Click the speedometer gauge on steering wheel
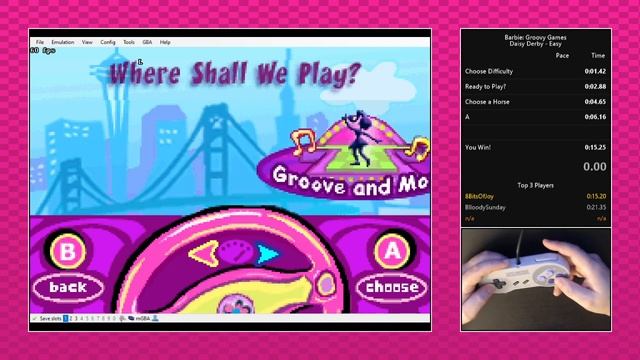This screenshot has height=360, width=640. click(237, 252)
